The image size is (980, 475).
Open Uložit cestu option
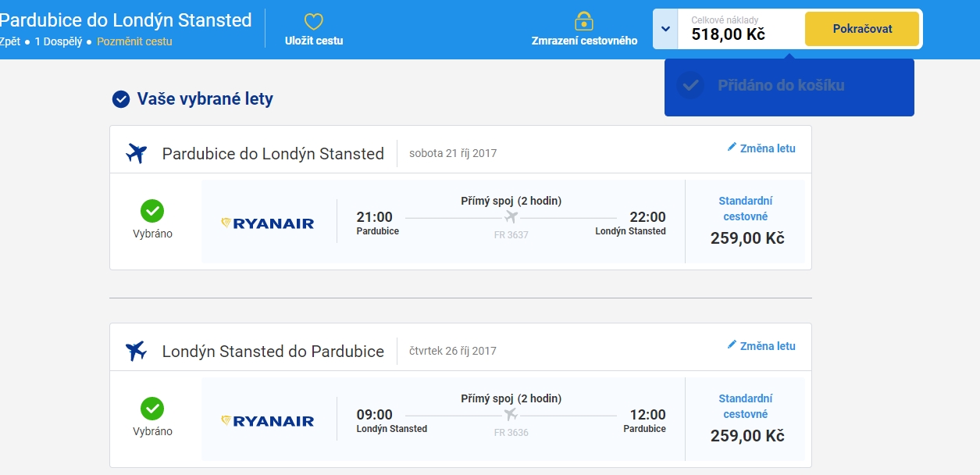[314, 41]
